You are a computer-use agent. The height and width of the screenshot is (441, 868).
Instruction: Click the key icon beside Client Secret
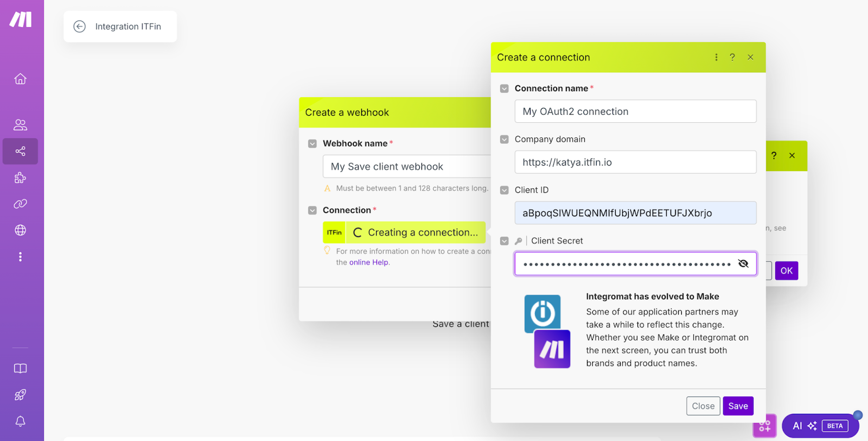click(x=519, y=241)
